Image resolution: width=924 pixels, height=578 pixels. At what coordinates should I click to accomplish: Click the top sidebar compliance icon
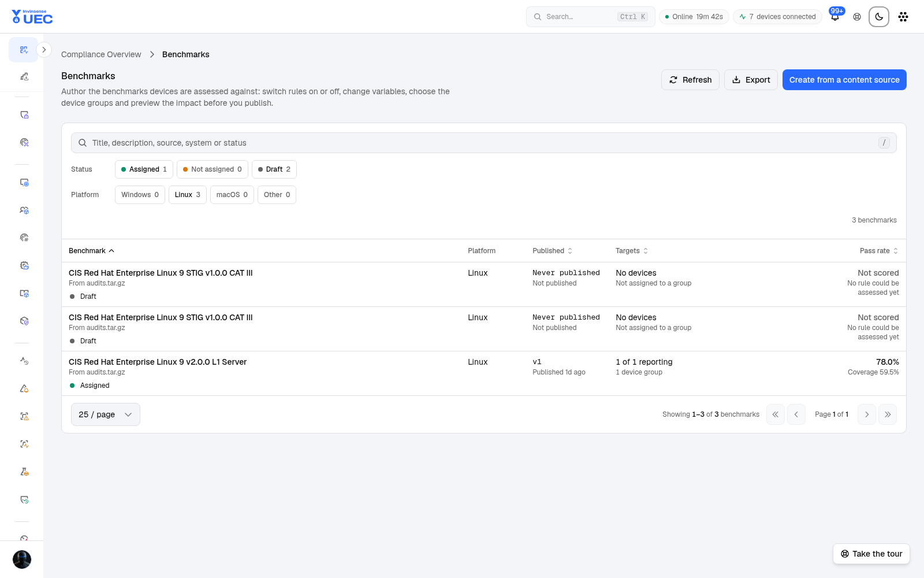pos(24,50)
